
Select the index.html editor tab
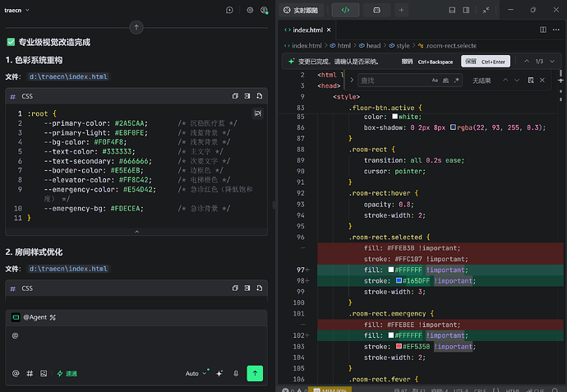point(307,30)
